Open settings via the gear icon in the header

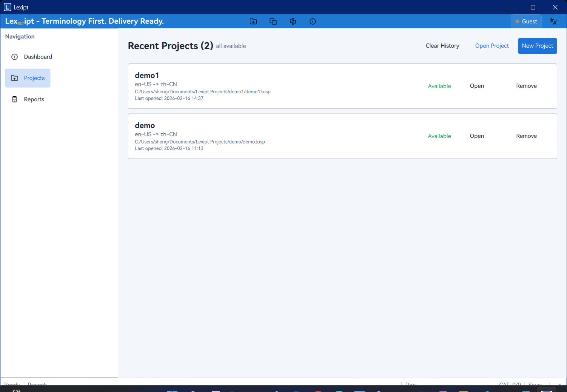(x=293, y=22)
